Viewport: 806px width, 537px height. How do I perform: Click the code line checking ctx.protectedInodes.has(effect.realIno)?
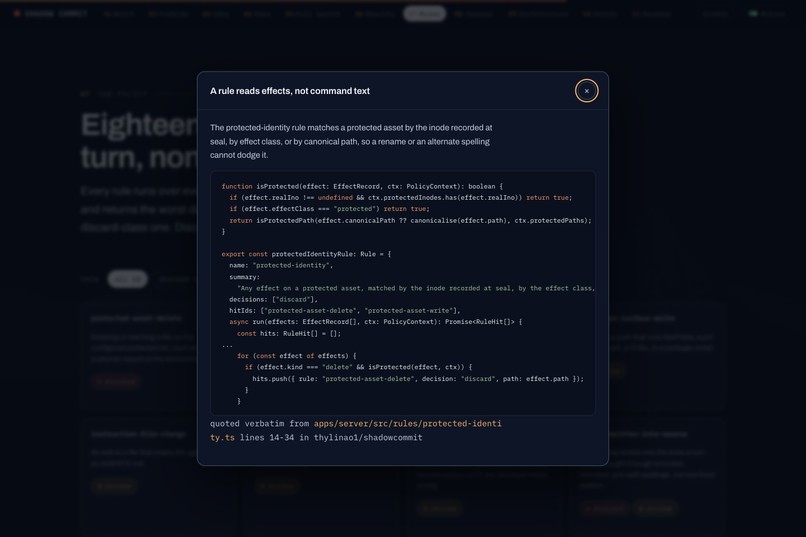(x=400, y=198)
